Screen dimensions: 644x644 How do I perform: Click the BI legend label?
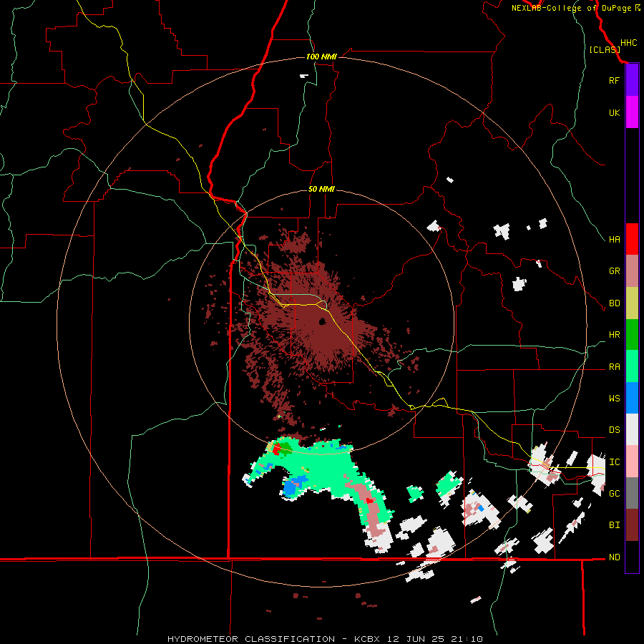point(614,525)
